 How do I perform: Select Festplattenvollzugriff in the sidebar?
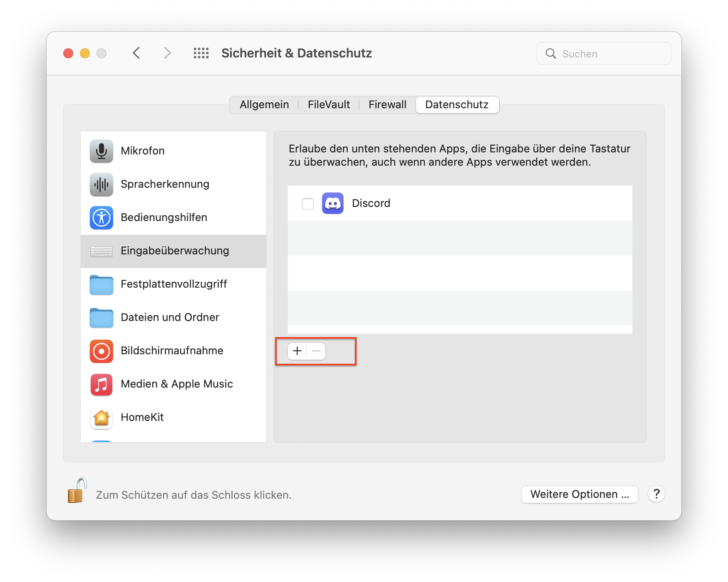(173, 284)
